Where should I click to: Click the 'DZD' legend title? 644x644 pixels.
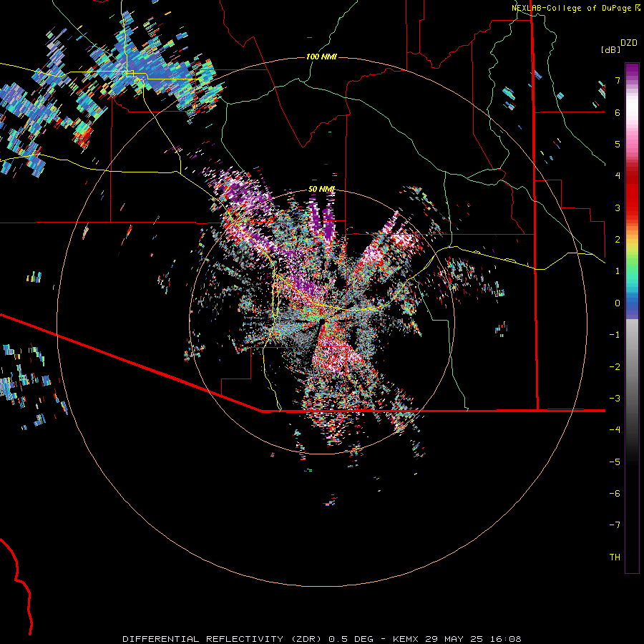(629, 43)
